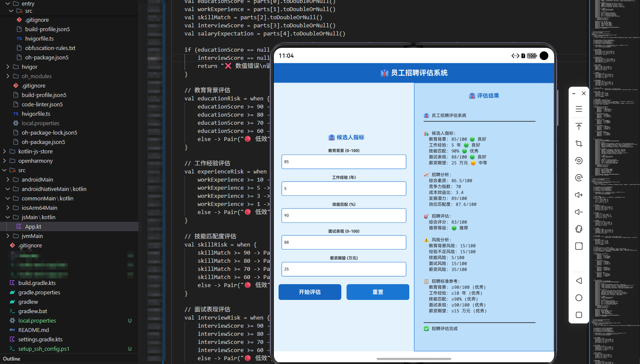Click the editor minimap on the right
Image resolution: width=640 pixels, height=364 pixels.
click(615, 182)
